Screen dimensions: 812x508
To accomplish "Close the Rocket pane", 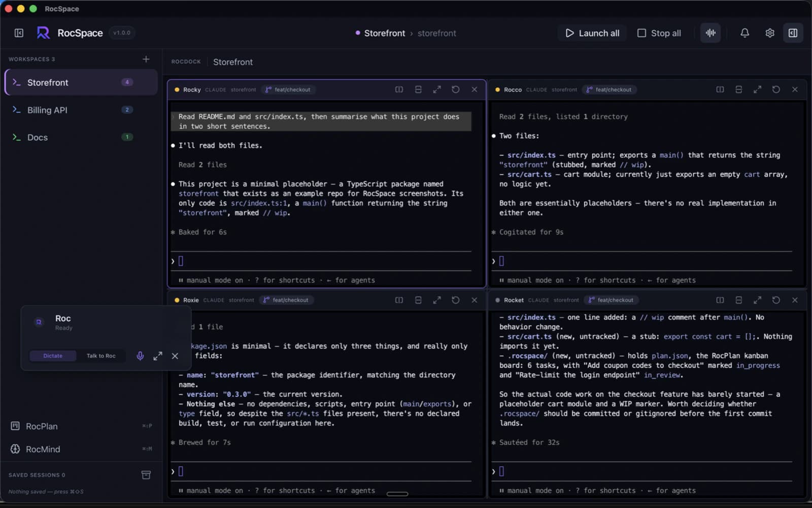I will pyautogui.click(x=795, y=300).
